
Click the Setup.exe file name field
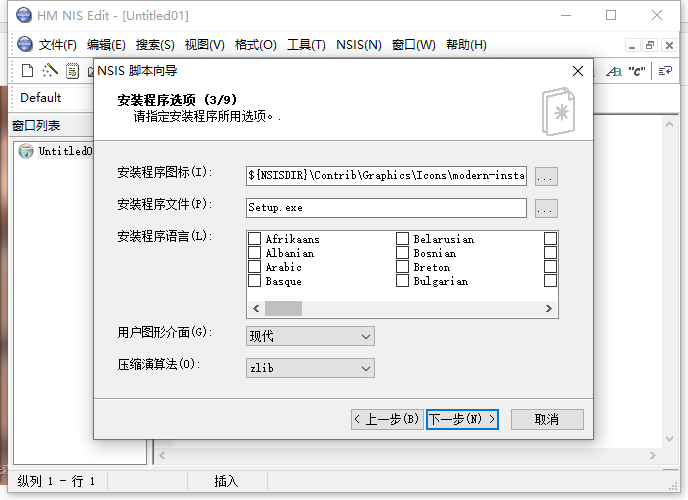[386, 208]
